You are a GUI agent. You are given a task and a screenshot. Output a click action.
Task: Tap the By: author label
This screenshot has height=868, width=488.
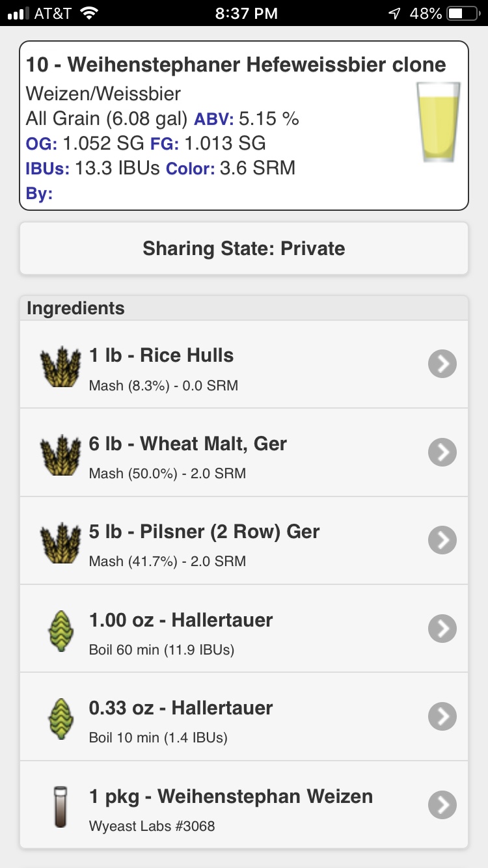39,193
